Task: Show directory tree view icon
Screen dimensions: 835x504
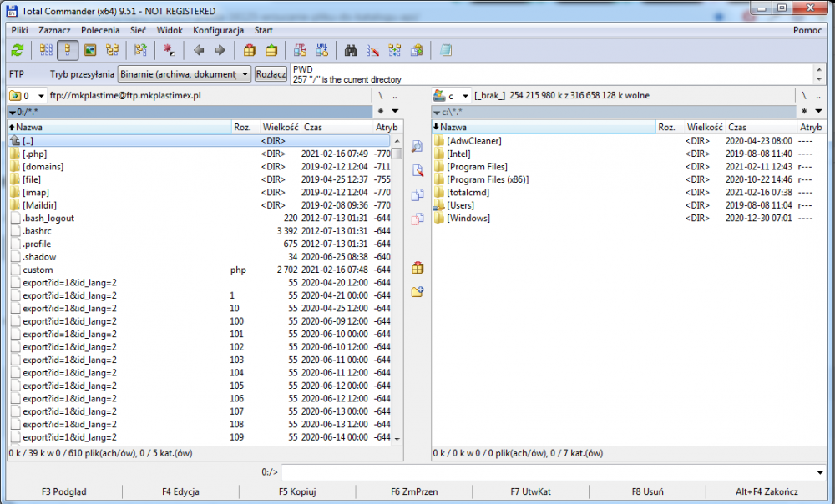Action: (113, 51)
